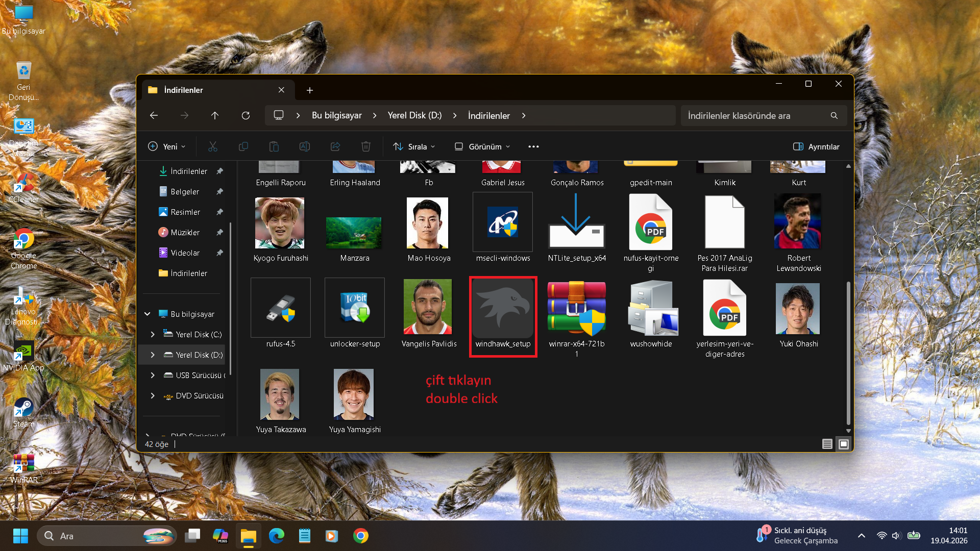This screenshot has height=551, width=980.
Task: Open Belgeler in the sidebar
Action: tap(184, 191)
